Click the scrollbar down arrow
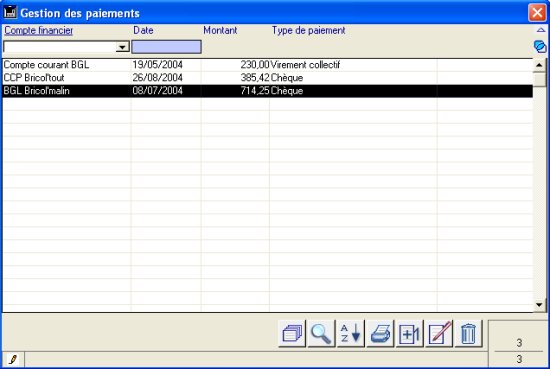The height and width of the screenshot is (369, 550). (539, 304)
